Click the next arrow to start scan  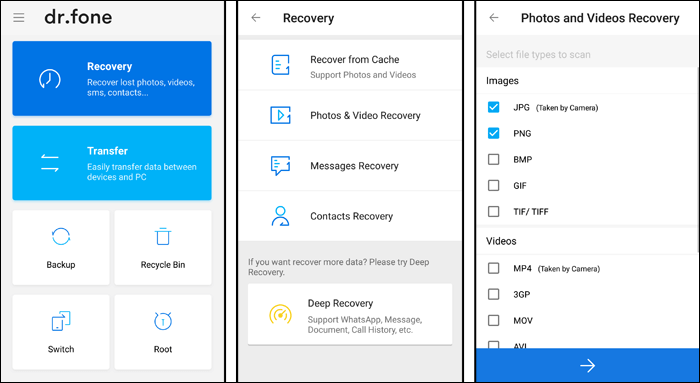588,366
